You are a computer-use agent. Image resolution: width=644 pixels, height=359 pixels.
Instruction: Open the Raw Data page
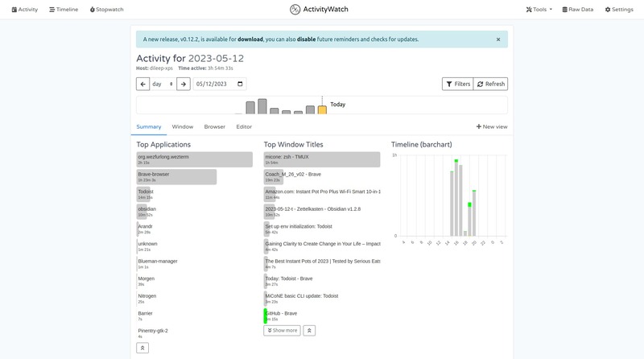click(x=578, y=10)
